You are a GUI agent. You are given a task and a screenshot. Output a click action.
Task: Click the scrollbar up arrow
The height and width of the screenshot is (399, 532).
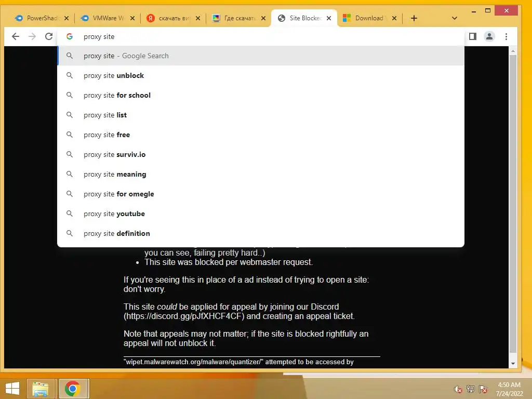[513, 51]
